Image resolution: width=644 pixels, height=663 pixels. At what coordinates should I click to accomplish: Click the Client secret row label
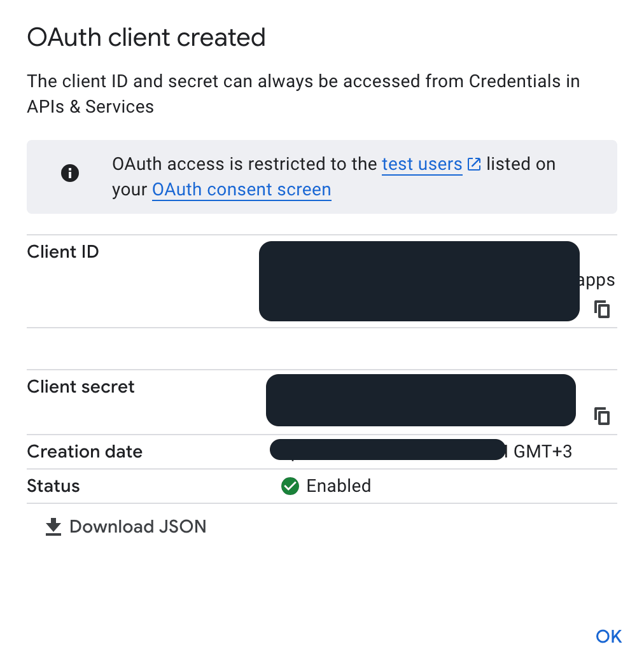[x=81, y=387]
